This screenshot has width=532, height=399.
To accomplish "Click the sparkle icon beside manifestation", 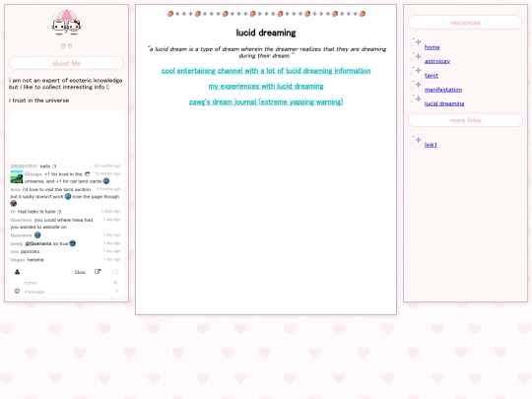I will pos(416,86).
